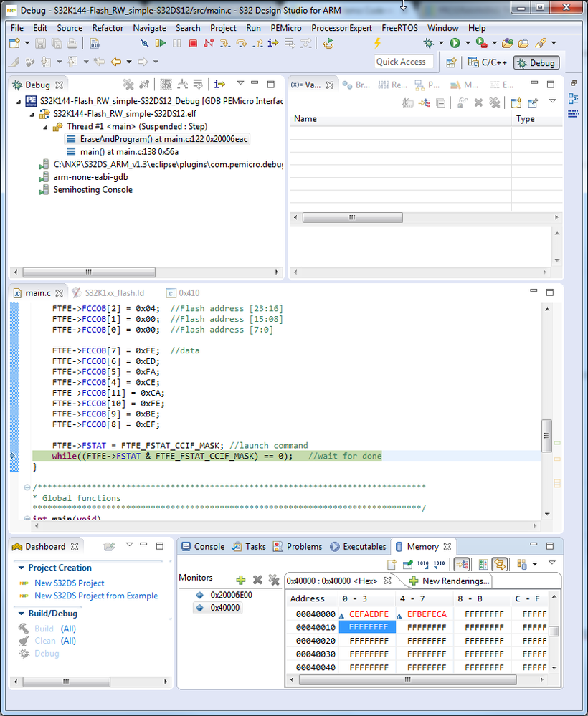The height and width of the screenshot is (716, 588).
Task: Toggle Link Memory Rendering Panes button
Action: [499, 564]
